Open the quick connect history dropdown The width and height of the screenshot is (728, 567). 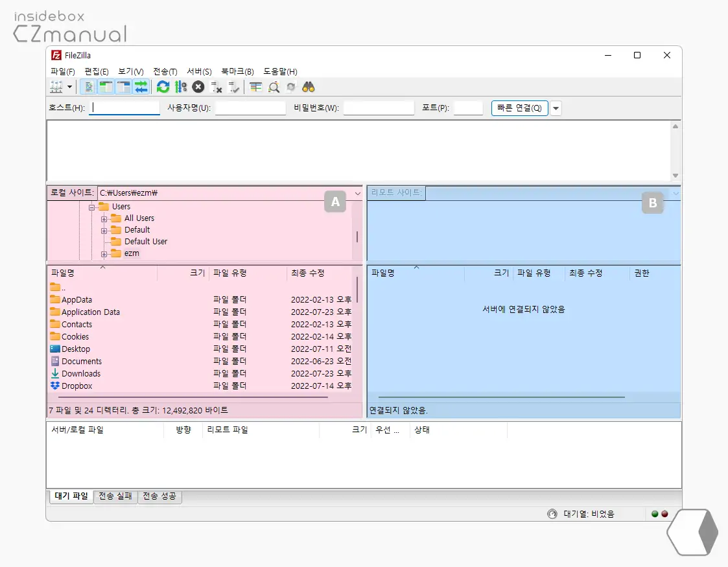point(556,108)
